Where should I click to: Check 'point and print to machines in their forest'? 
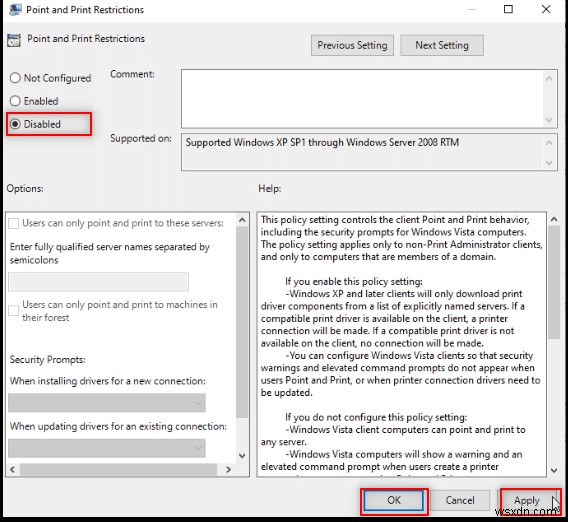click(x=13, y=310)
